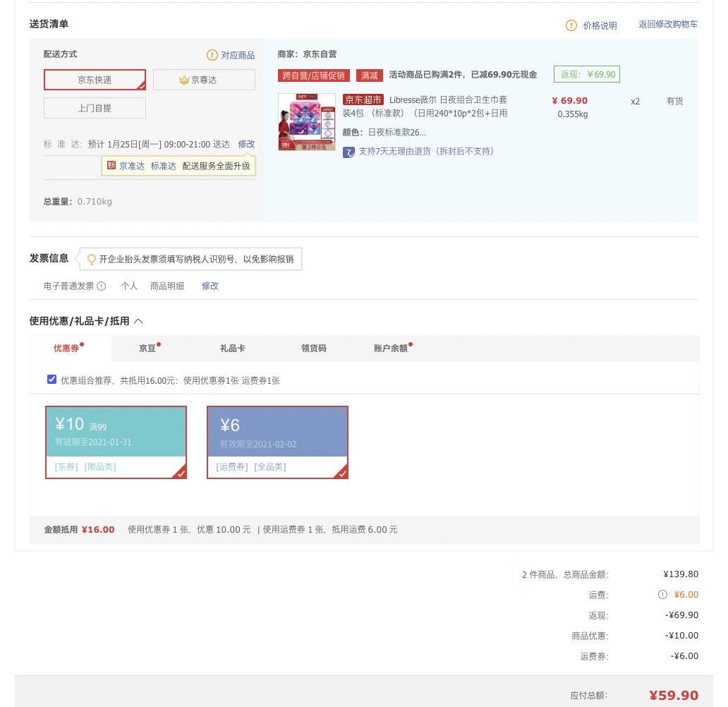Switch to 领货码 tab
This screenshot has width=728, height=707.
point(314,349)
